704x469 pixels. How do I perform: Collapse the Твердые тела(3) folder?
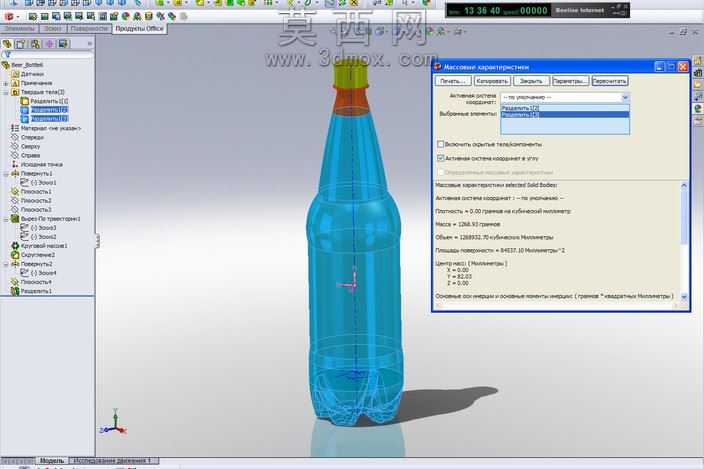click(x=6, y=92)
